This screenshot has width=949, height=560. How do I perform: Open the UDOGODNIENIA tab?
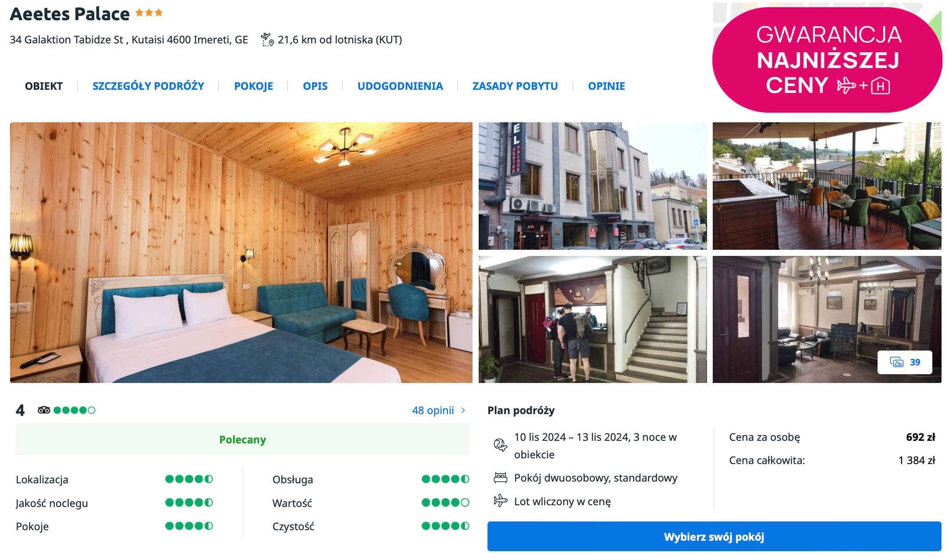400,86
